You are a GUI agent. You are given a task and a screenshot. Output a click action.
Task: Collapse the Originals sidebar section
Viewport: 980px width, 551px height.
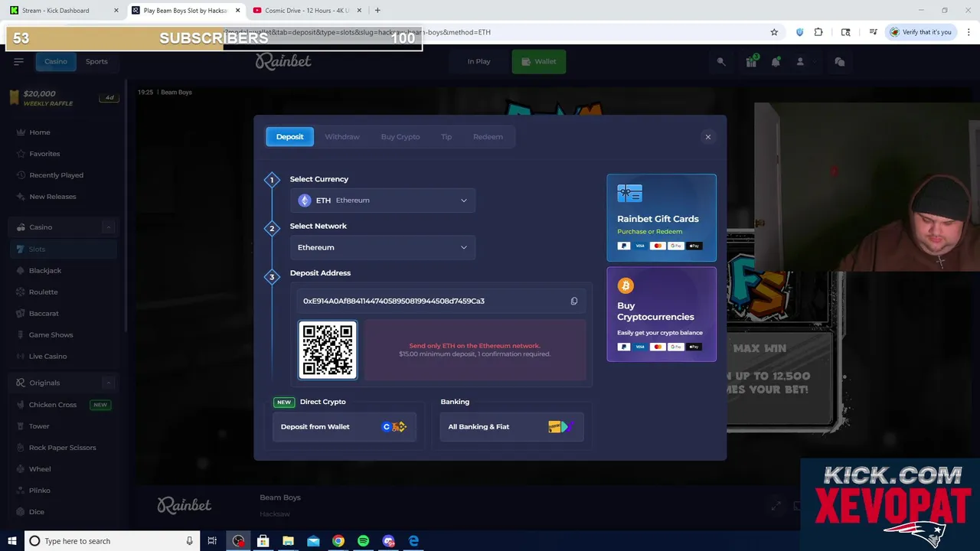coord(108,383)
